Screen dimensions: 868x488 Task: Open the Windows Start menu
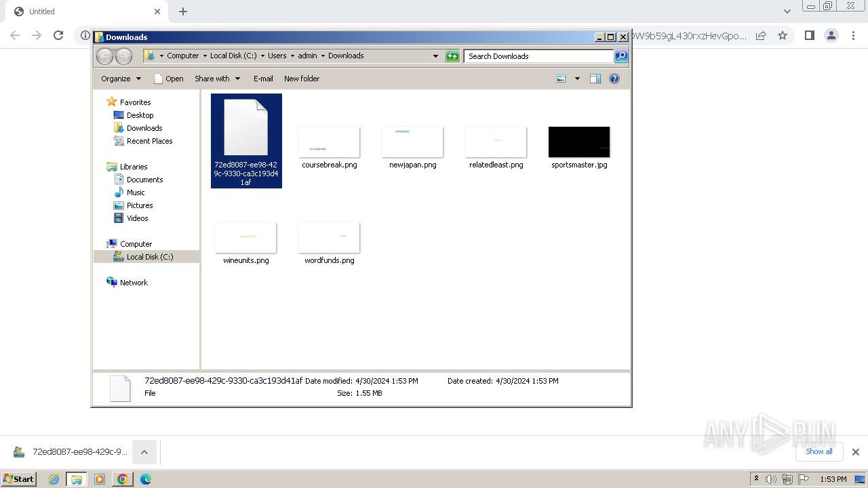coord(19,479)
